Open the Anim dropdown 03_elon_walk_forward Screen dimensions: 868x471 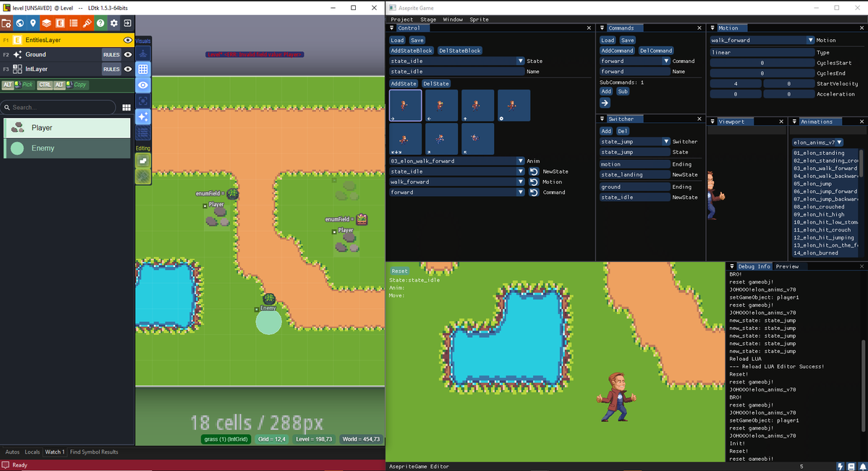tap(456, 161)
